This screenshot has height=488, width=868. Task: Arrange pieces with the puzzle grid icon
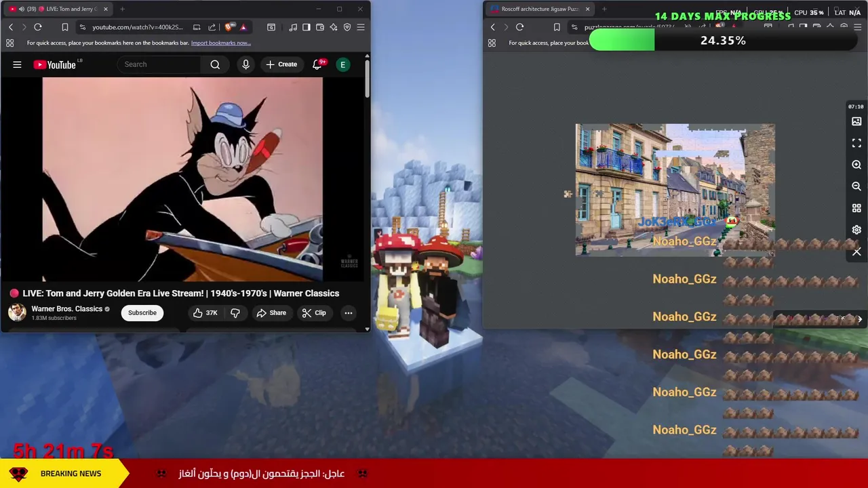coord(856,208)
